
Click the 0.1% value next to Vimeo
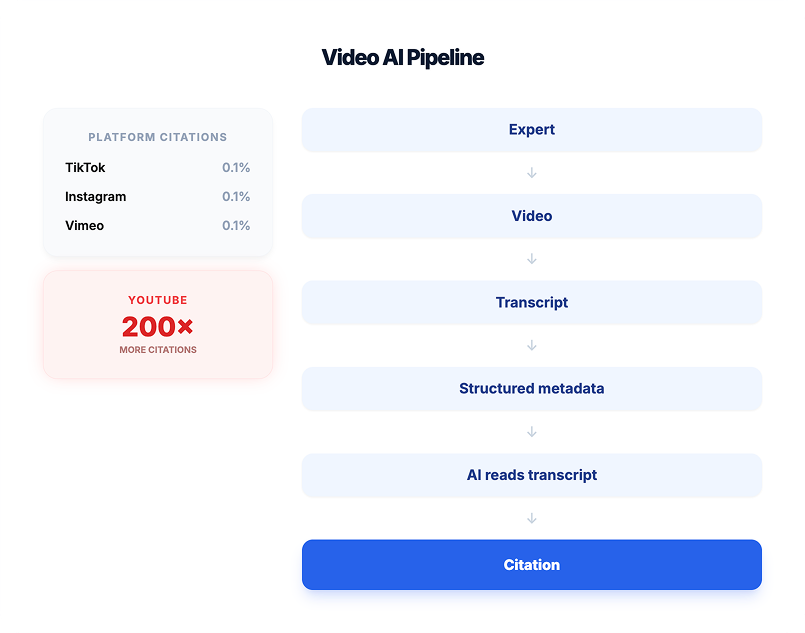click(x=236, y=225)
